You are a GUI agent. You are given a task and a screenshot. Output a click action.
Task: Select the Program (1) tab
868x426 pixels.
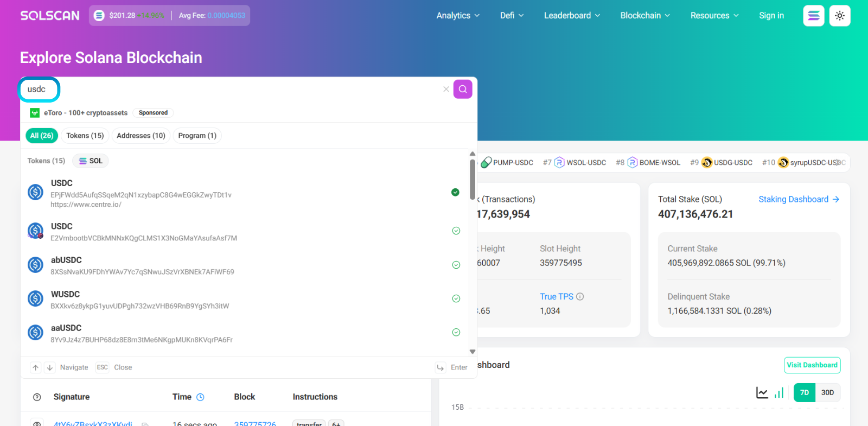[x=197, y=136]
